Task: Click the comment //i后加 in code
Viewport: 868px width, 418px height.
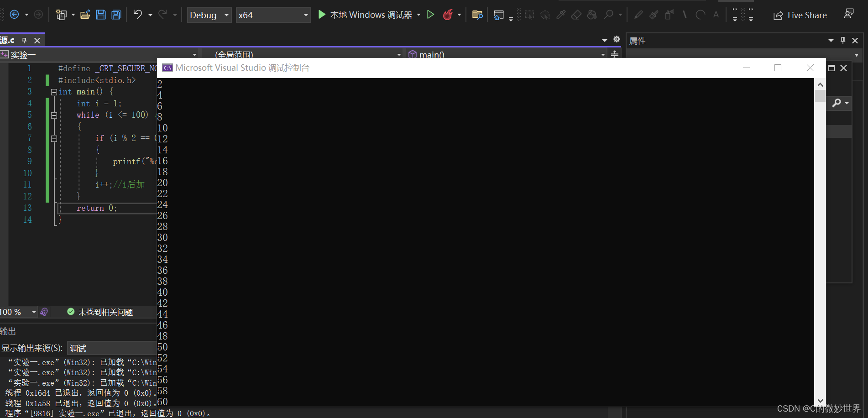Action: click(129, 184)
